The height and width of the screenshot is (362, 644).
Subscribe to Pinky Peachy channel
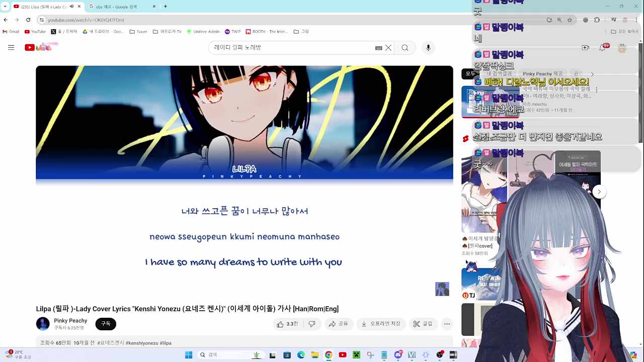coord(106,324)
